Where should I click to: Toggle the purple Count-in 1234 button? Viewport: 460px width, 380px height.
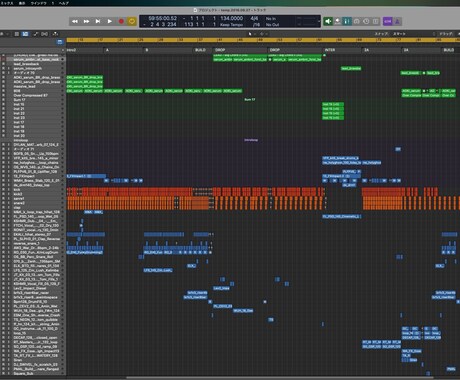point(387,21)
